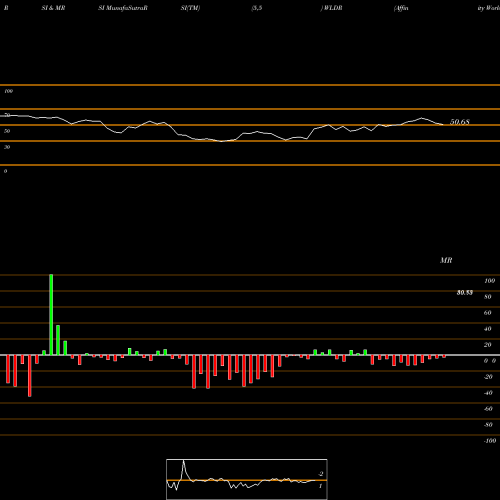Viewport: 500px width, 500px height.
Task: Click label '1' in the mini overview chart
Action: pyautogui.click(x=320, y=486)
